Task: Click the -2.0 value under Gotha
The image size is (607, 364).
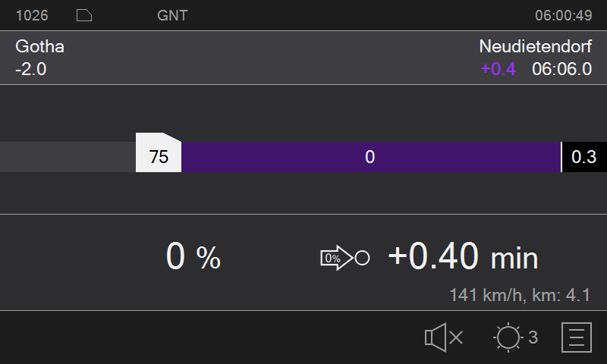Action: 31,69
